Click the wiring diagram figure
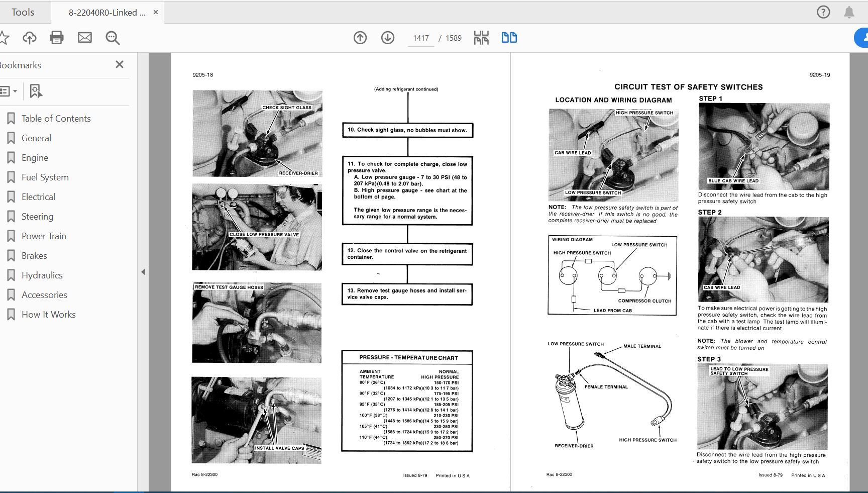 click(x=612, y=275)
